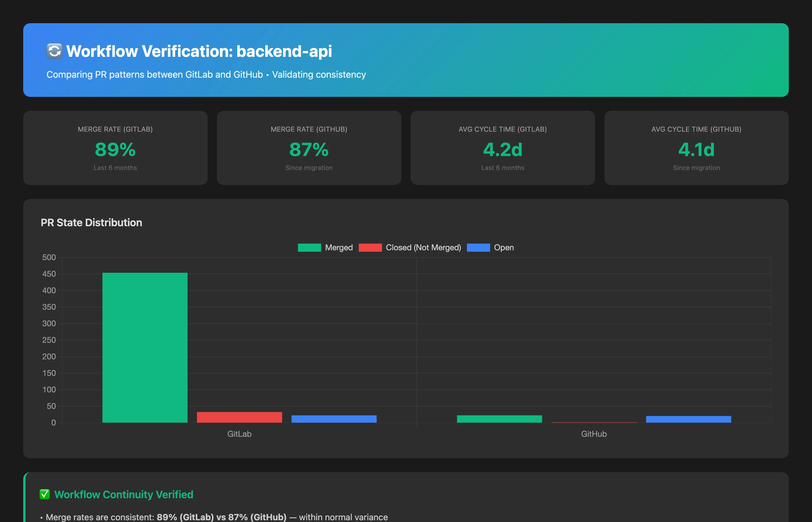The width and height of the screenshot is (812, 522).
Task: Click the GitLab Closed red bar
Action: [239, 417]
